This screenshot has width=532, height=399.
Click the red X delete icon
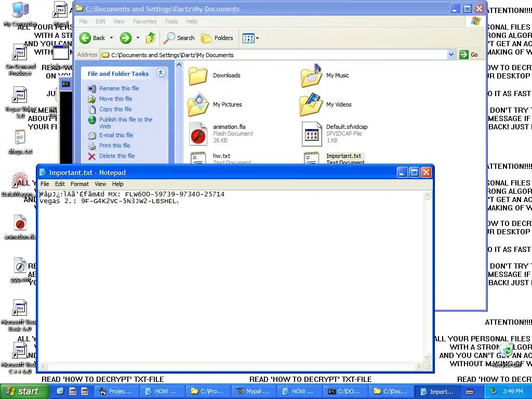click(91, 156)
